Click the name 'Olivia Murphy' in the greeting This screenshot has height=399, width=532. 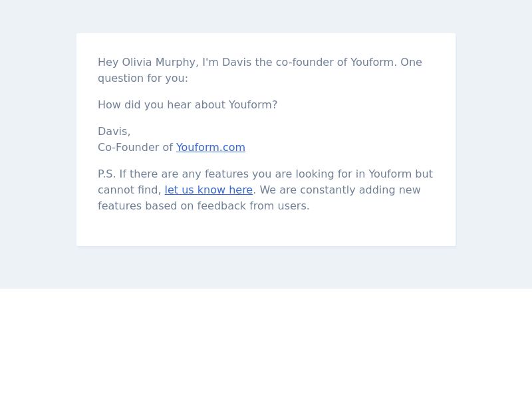point(159,63)
